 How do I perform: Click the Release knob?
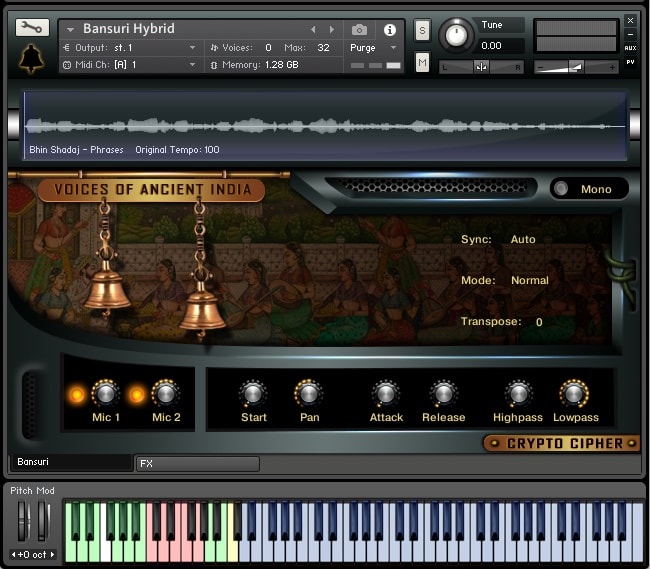[443, 393]
